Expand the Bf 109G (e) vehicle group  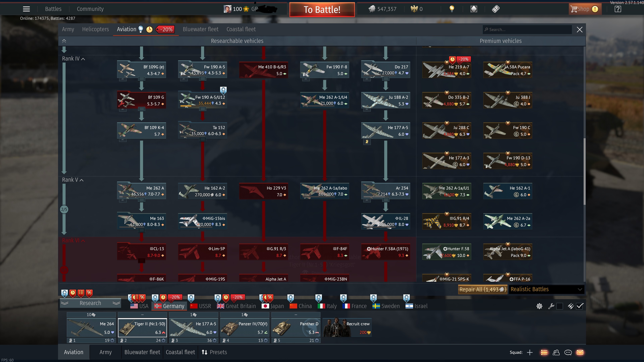pyautogui.click(x=142, y=79)
